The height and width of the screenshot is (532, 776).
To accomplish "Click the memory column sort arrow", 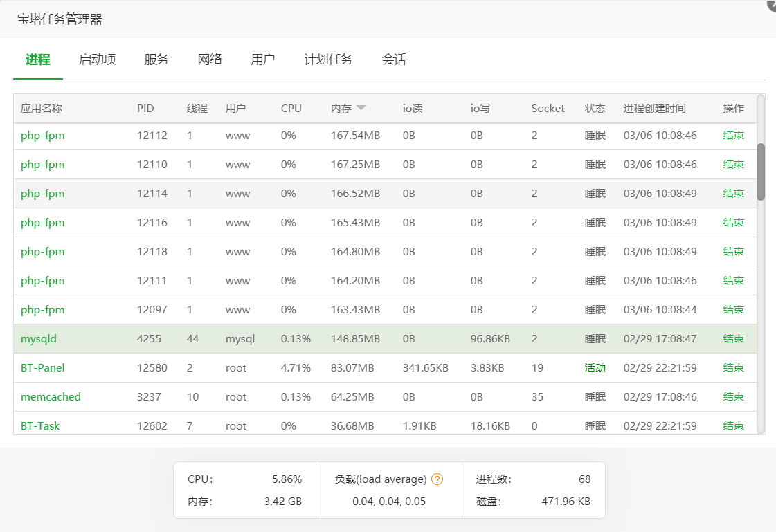I will tap(361, 108).
